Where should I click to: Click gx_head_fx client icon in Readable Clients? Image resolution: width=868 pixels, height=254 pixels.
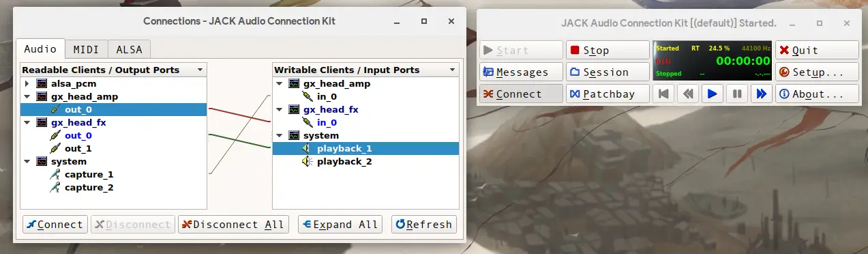coord(41,122)
